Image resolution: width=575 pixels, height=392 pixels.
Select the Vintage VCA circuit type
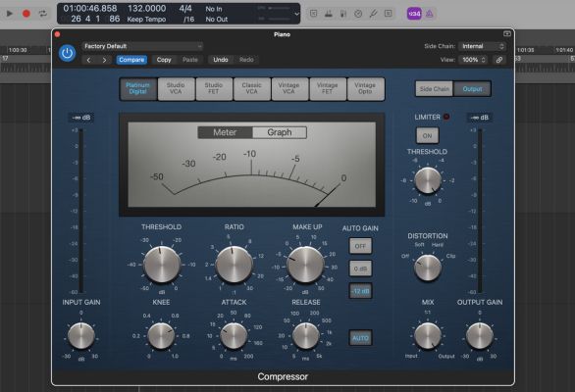point(289,88)
